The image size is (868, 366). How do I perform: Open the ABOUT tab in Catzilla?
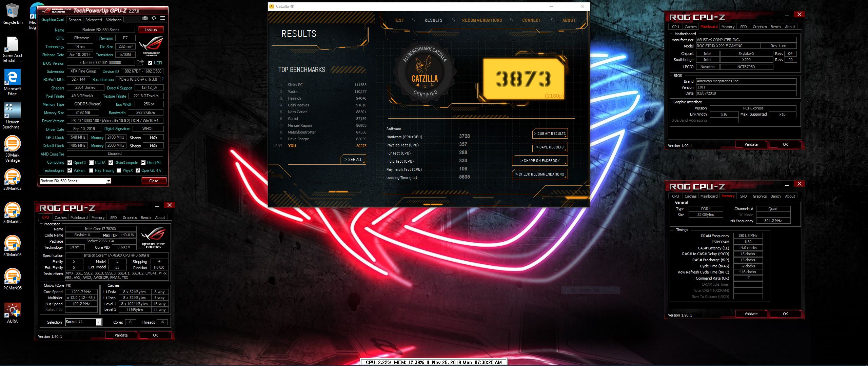click(x=569, y=20)
